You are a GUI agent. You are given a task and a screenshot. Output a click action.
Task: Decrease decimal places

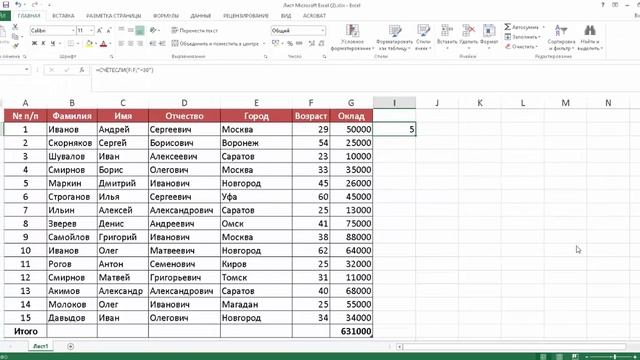(322, 43)
